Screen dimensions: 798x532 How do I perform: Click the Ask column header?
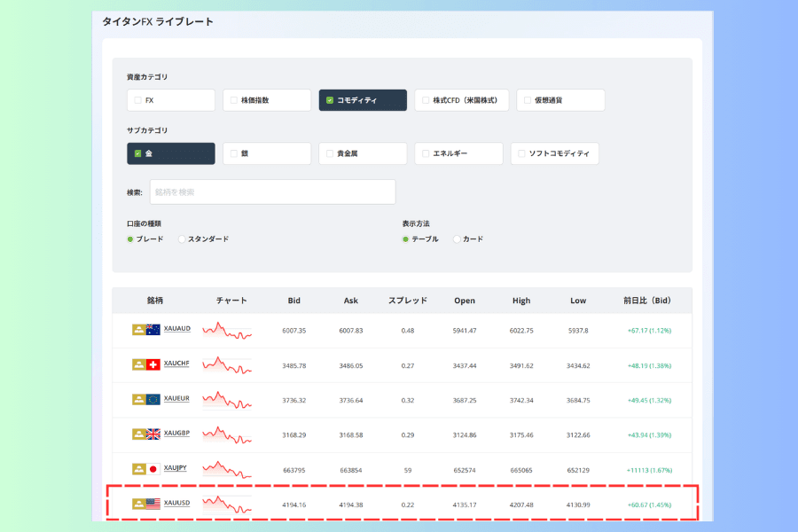point(350,301)
